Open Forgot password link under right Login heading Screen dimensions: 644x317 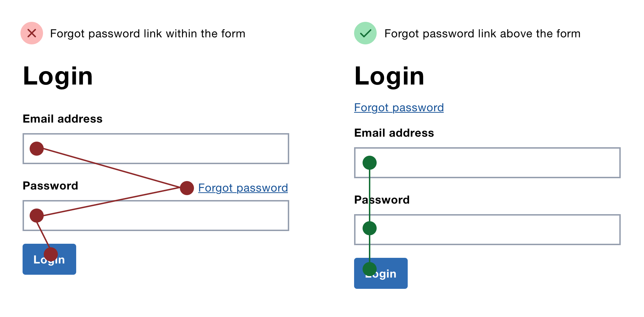(399, 107)
